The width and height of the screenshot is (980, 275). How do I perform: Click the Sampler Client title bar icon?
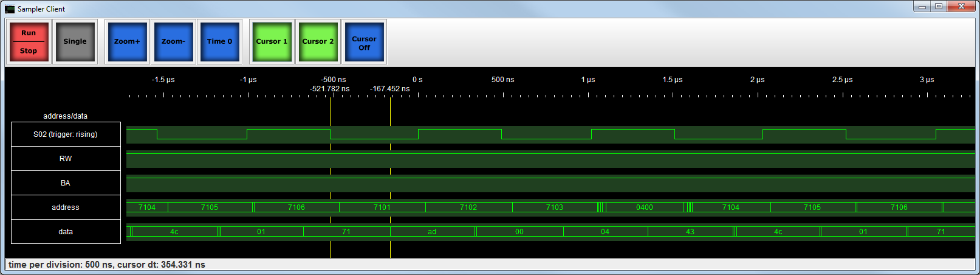tap(10, 9)
